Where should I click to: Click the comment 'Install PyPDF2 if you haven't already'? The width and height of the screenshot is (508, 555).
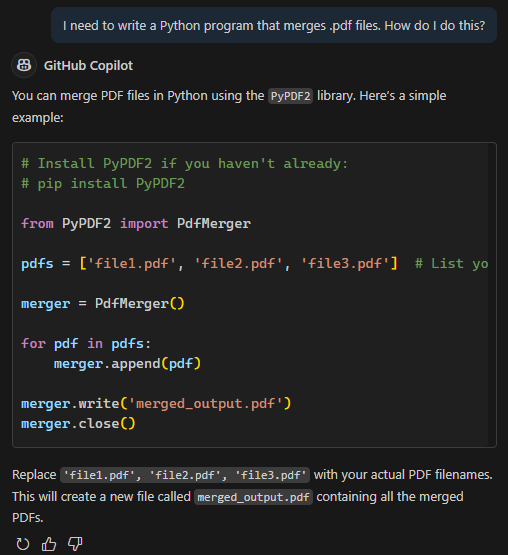point(184,164)
